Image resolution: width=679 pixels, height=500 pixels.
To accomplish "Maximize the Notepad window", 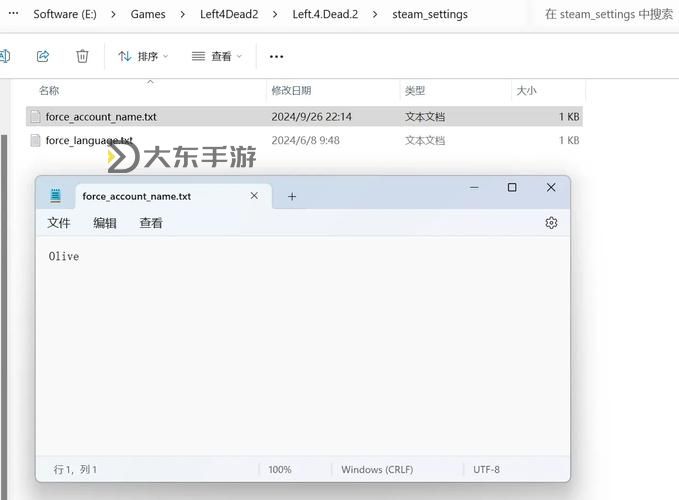I will tap(512, 187).
